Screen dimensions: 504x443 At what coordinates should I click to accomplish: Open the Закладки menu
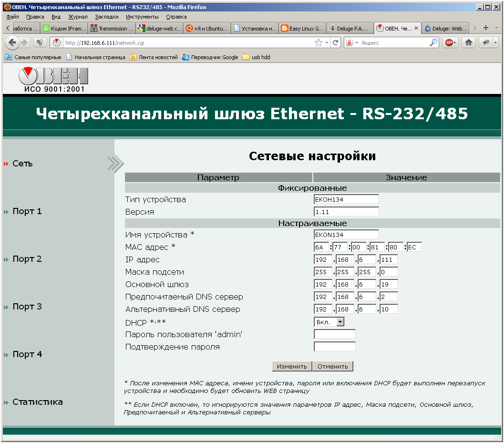107,17
